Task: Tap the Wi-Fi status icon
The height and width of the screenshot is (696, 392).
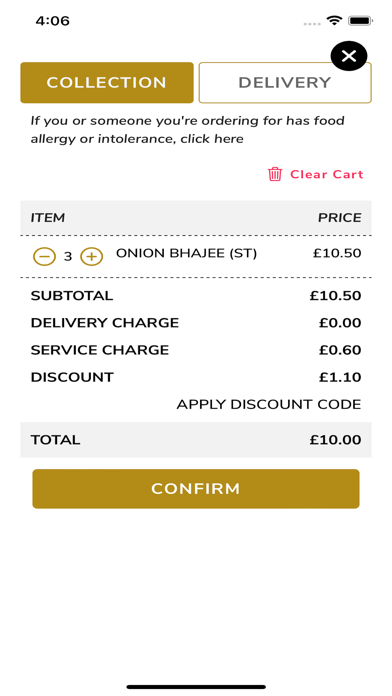Action: 334,20
